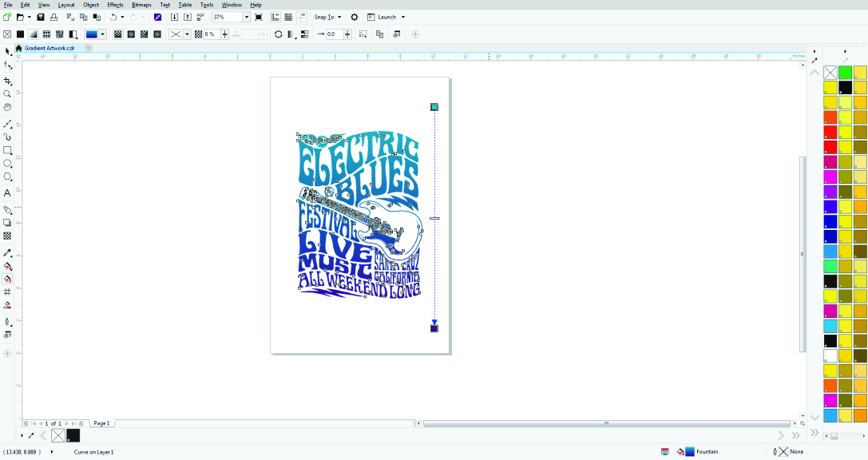The height and width of the screenshot is (460, 868).
Task: Expand the Open file arrow
Action: pyautogui.click(x=29, y=17)
